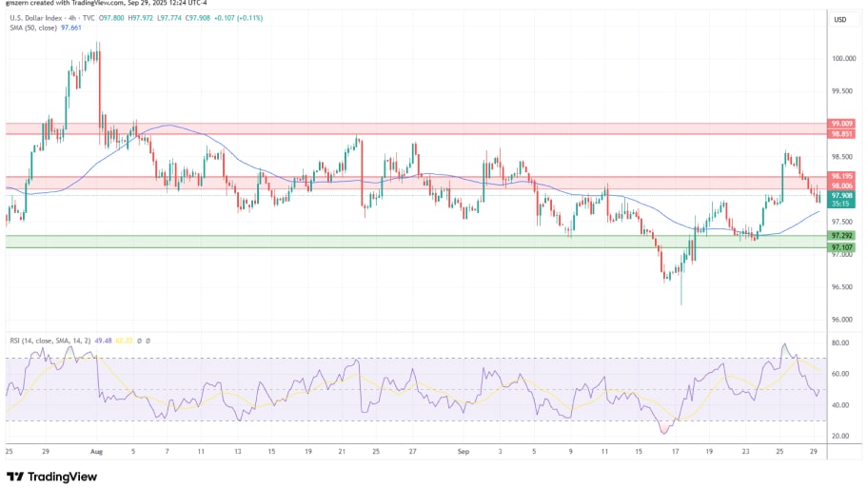868x488 pixels.
Task: Click the current price 97.908 label
Action: pyautogui.click(x=841, y=195)
